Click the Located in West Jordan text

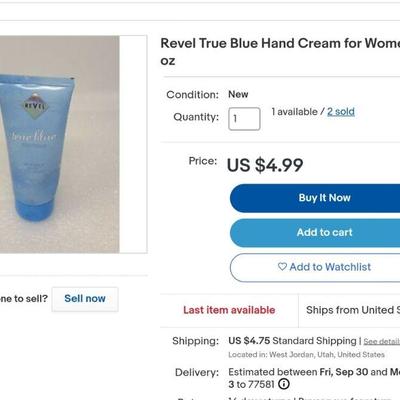[306, 355]
